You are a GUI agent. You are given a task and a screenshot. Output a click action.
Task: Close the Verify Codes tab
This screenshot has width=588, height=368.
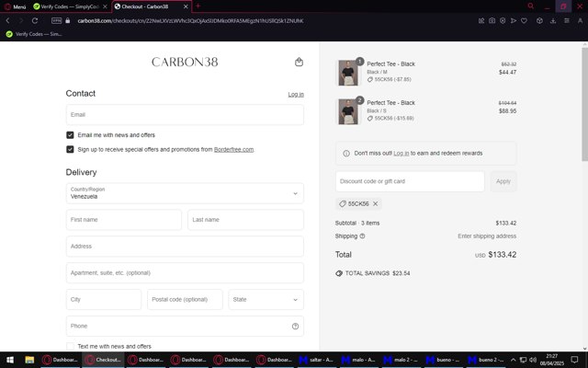click(x=106, y=6)
